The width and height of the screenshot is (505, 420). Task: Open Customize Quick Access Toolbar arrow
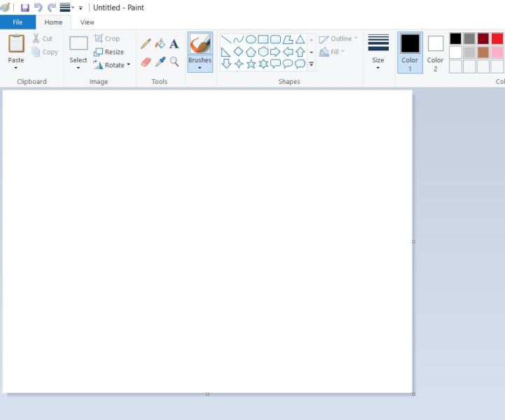[x=81, y=8]
